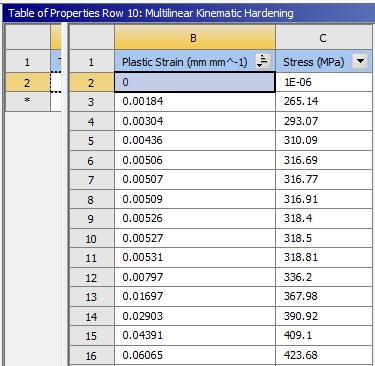Select plastic strain cell 0.00184

pos(195,101)
